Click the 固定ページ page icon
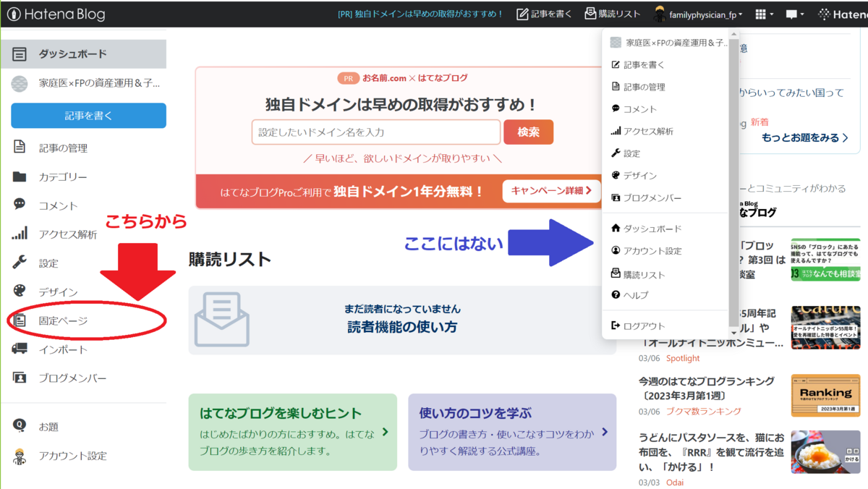Viewport: 868px width, 489px height. pyautogui.click(x=20, y=320)
